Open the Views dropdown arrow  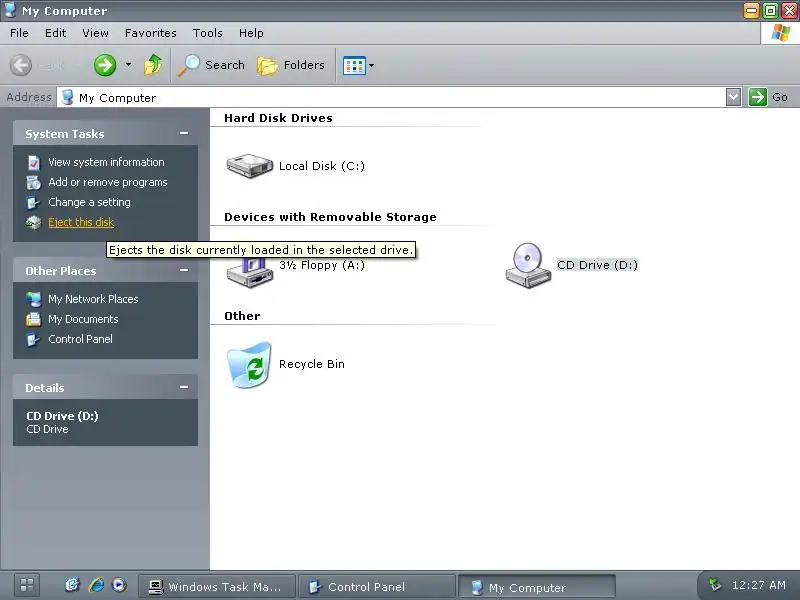click(x=371, y=65)
